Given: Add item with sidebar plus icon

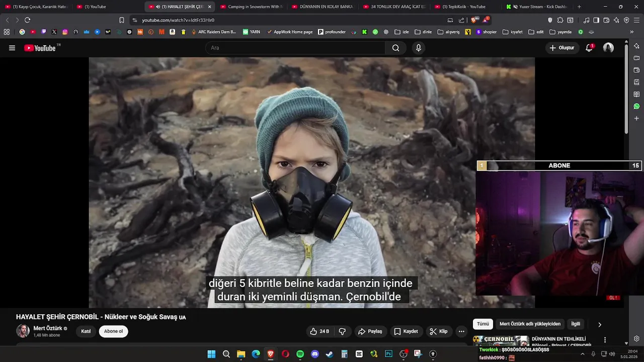Looking at the screenshot, I should pyautogui.click(x=636, y=119).
